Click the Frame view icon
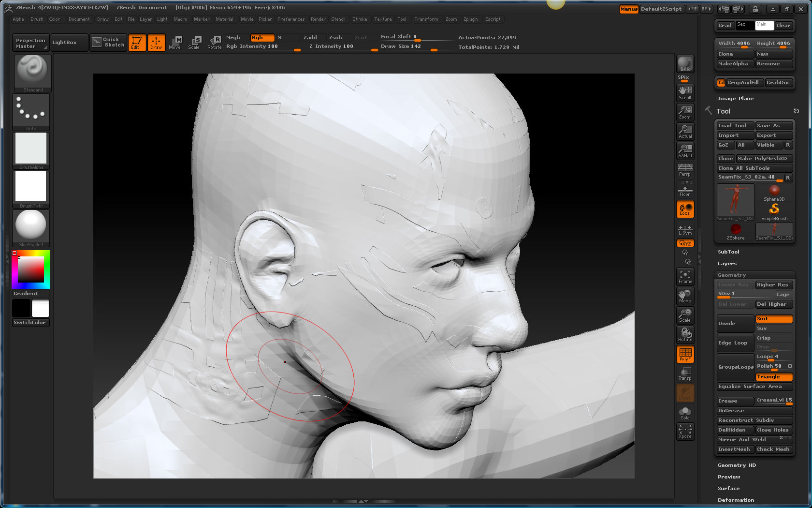Image resolution: width=812 pixels, height=508 pixels. pos(685,277)
